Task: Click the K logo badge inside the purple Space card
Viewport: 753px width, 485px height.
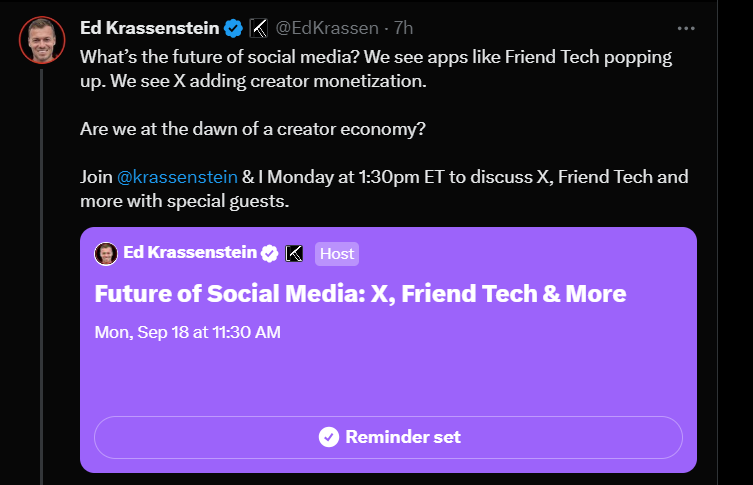Action: click(x=295, y=253)
